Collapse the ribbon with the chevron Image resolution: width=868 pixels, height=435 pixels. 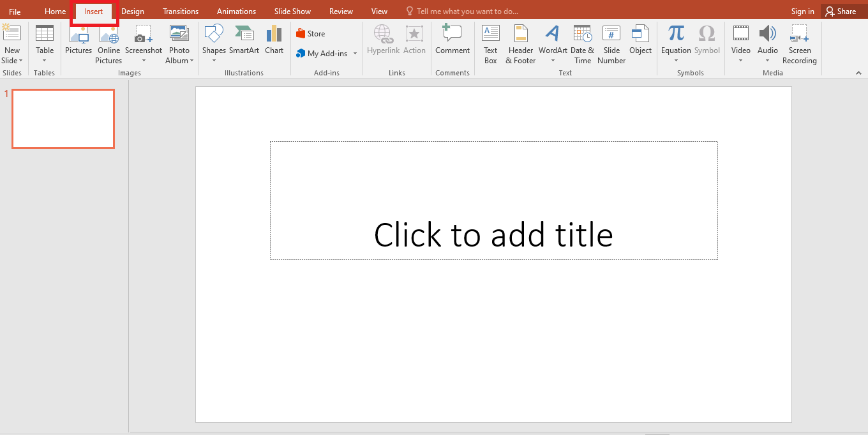858,72
